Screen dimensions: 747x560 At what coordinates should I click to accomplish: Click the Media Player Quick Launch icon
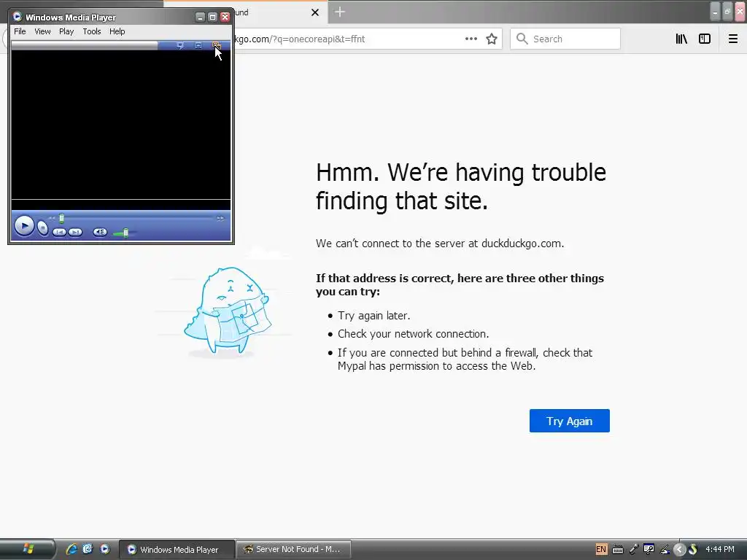[x=105, y=549]
